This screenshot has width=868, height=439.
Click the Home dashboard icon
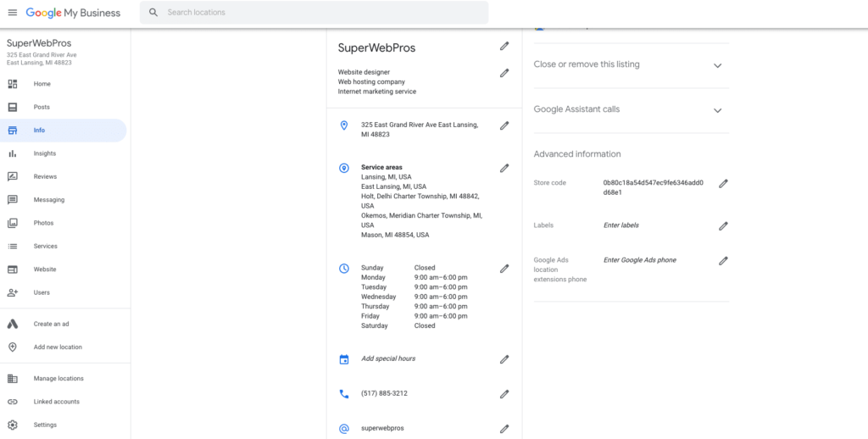[x=12, y=84]
